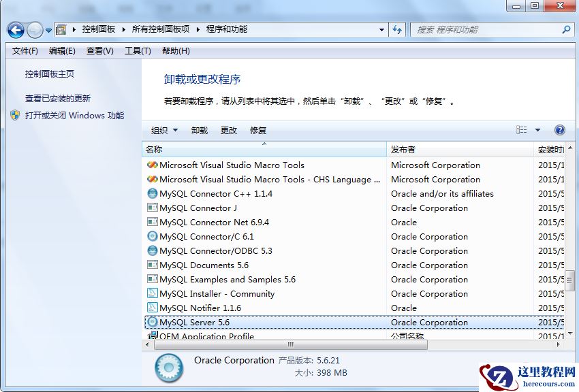Click the Control Panel icon in the address bar

[x=61, y=29]
